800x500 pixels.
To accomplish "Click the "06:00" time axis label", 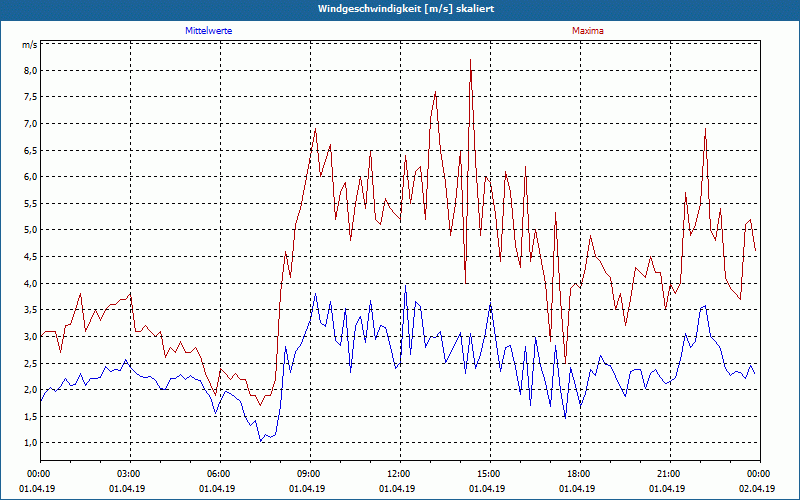I will click(220, 474).
